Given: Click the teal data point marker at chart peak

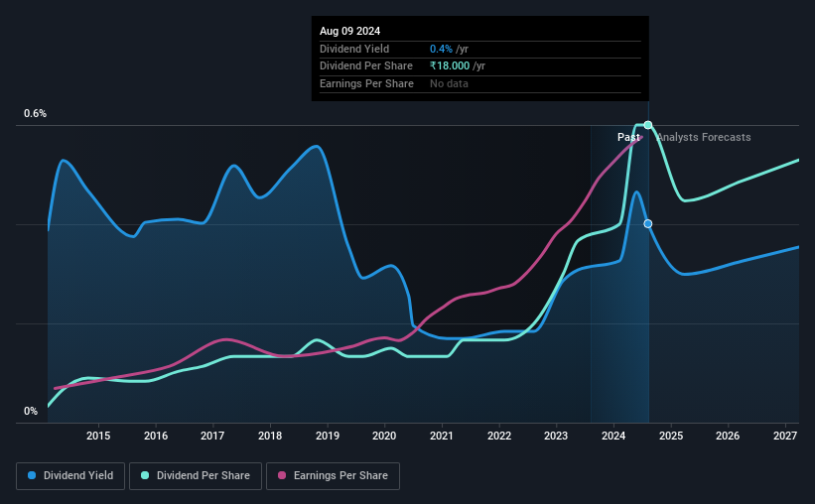Looking at the screenshot, I should pos(648,125).
